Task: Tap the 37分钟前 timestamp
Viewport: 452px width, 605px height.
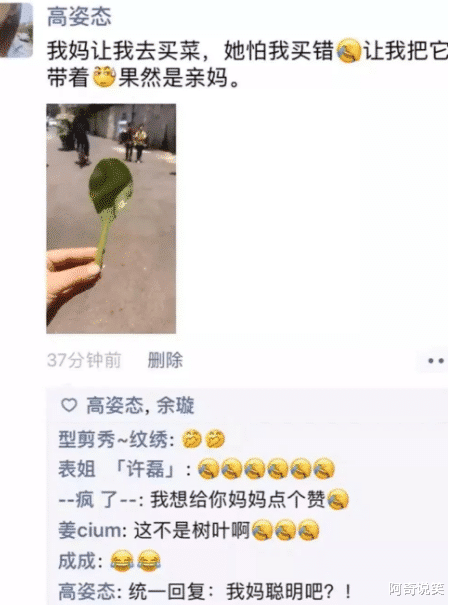Action: (x=84, y=360)
